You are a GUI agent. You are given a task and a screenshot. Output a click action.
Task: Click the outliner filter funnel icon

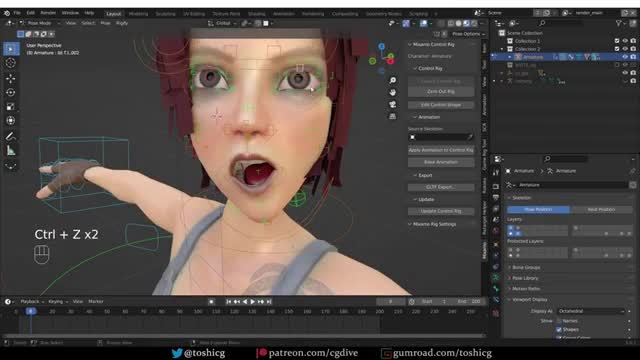[619, 23]
